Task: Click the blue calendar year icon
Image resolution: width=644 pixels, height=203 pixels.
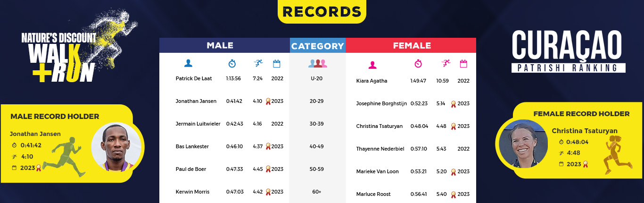Action: (x=277, y=63)
